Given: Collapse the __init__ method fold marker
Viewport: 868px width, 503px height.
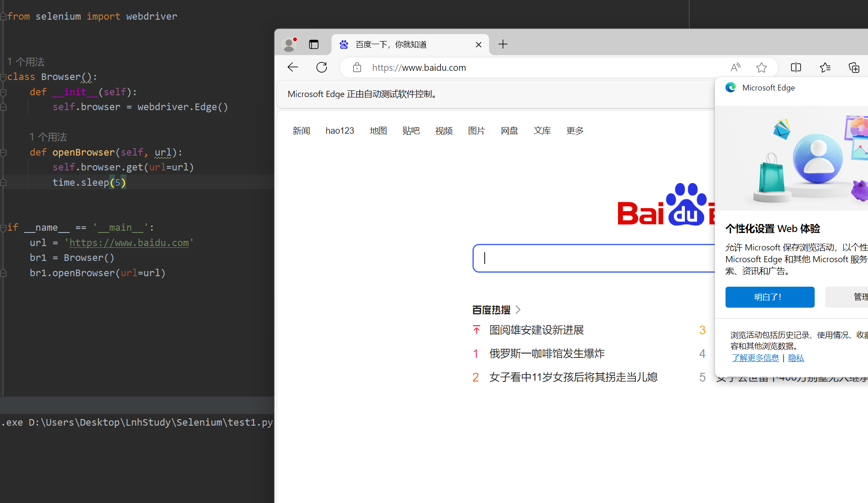Looking at the screenshot, I should (3, 92).
